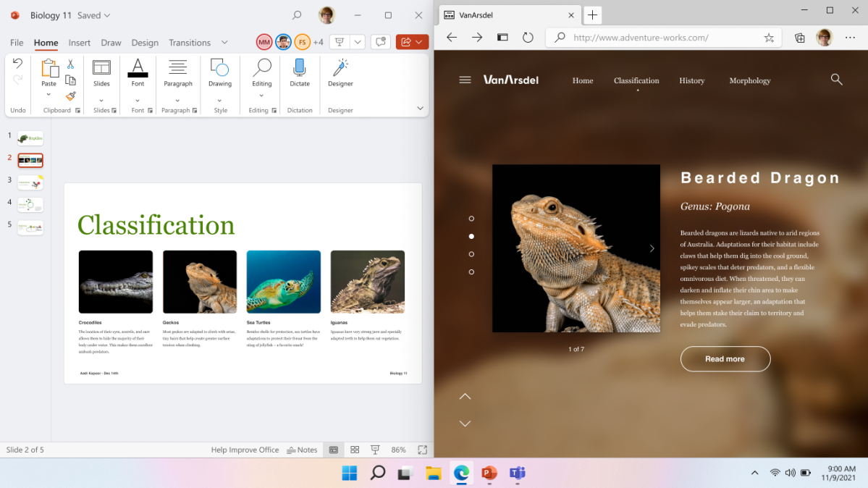This screenshot has height=488, width=868.
Task: Select the second carousel dot on the Bearded Dragon slideshow
Action: (x=471, y=236)
